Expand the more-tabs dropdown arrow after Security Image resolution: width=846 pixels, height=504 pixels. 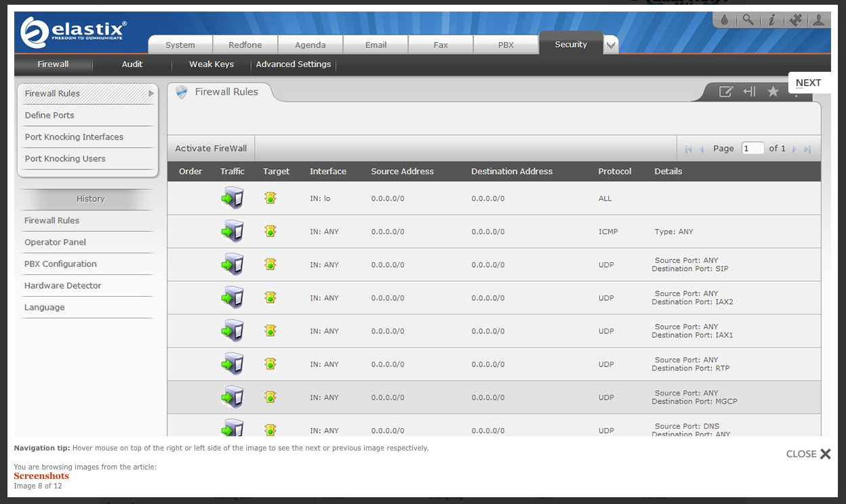[x=611, y=45]
